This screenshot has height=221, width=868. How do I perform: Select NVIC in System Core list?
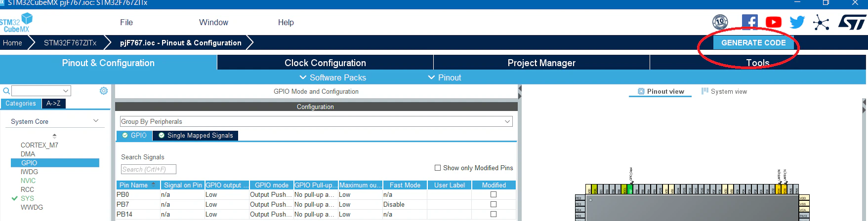[28, 181]
